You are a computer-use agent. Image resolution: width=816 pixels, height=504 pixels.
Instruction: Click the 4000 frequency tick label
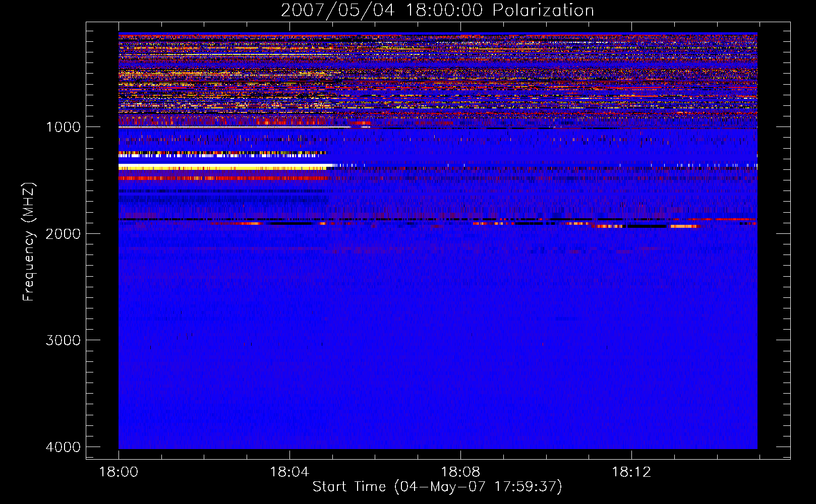[63, 447]
